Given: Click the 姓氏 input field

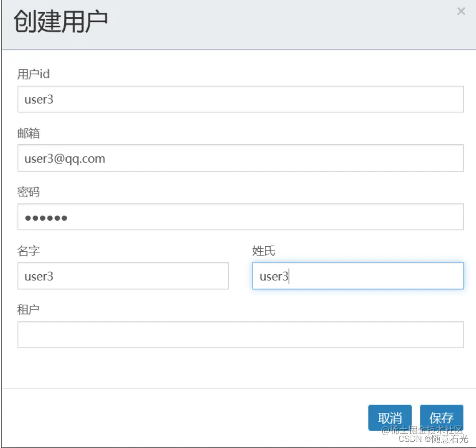Looking at the screenshot, I should point(358,276).
